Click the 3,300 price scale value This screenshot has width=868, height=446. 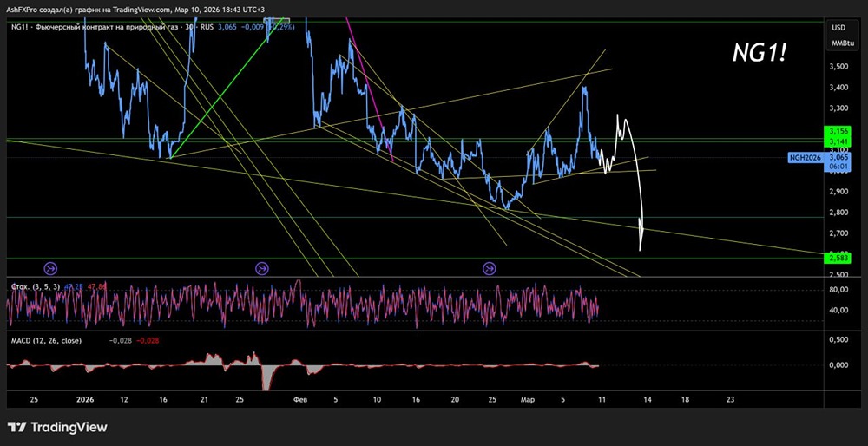[x=839, y=108]
